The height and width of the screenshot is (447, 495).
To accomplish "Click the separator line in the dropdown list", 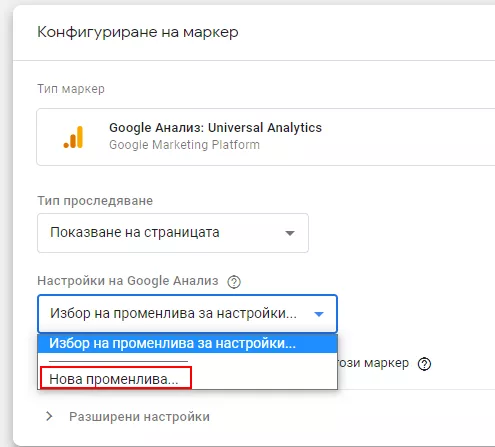I will 118,361.
